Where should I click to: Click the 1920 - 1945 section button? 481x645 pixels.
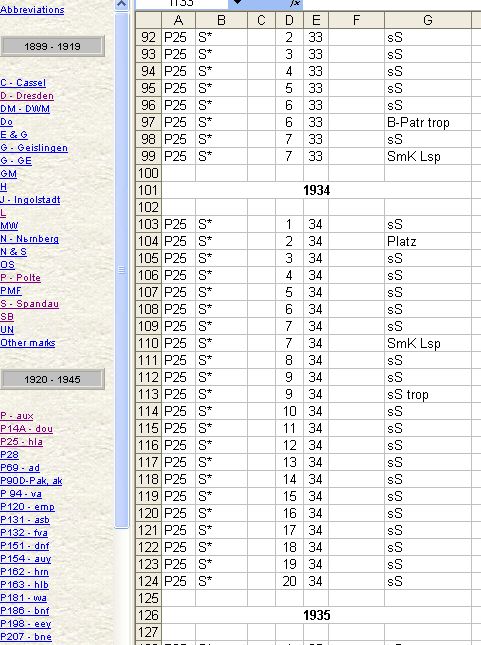(x=52, y=379)
